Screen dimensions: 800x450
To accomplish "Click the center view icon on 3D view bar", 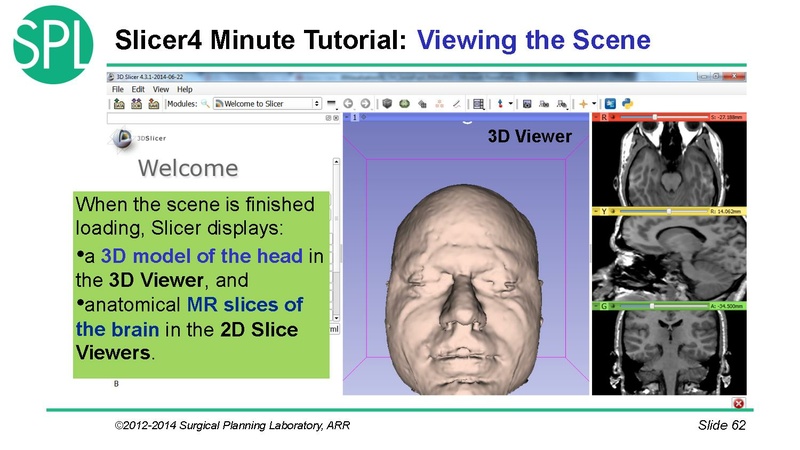I will 364,117.
